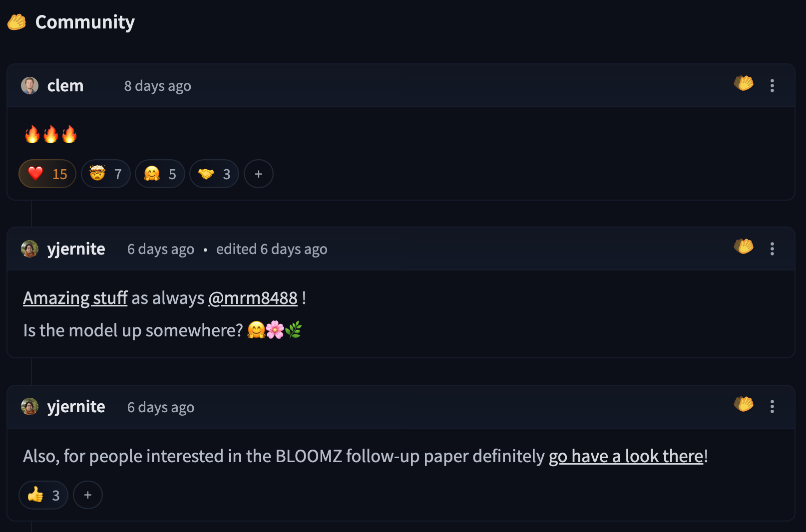
Task: Open clem's profile via username
Action: 65,86
